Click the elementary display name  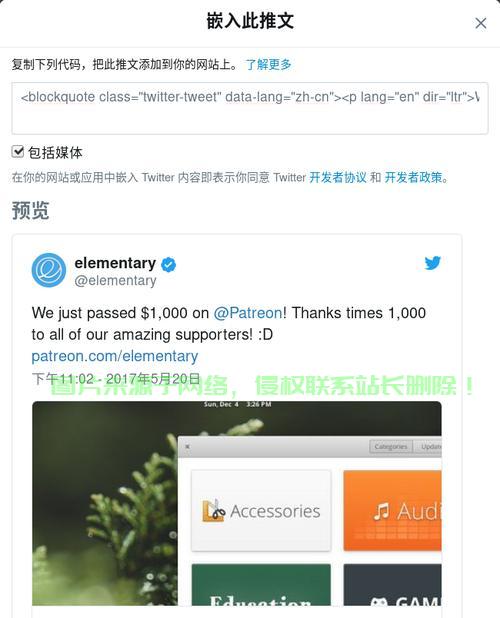point(115,263)
